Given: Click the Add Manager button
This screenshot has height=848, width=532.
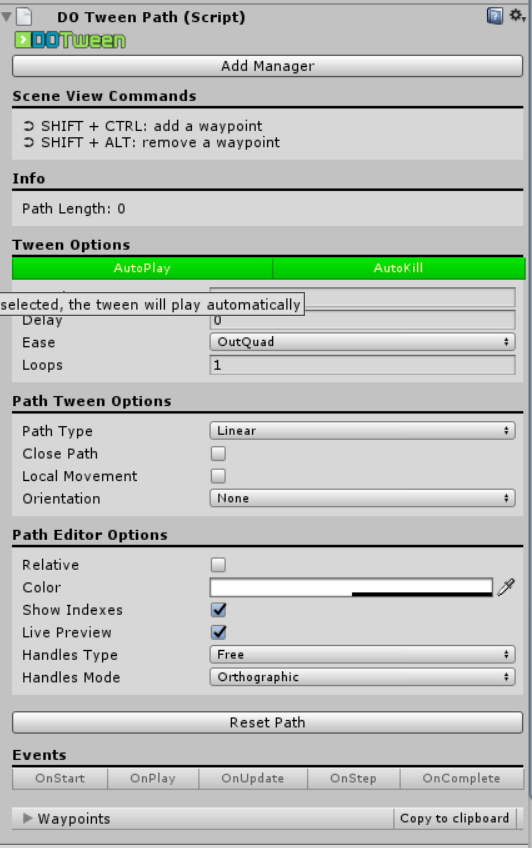Looking at the screenshot, I should pyautogui.click(x=268, y=66).
